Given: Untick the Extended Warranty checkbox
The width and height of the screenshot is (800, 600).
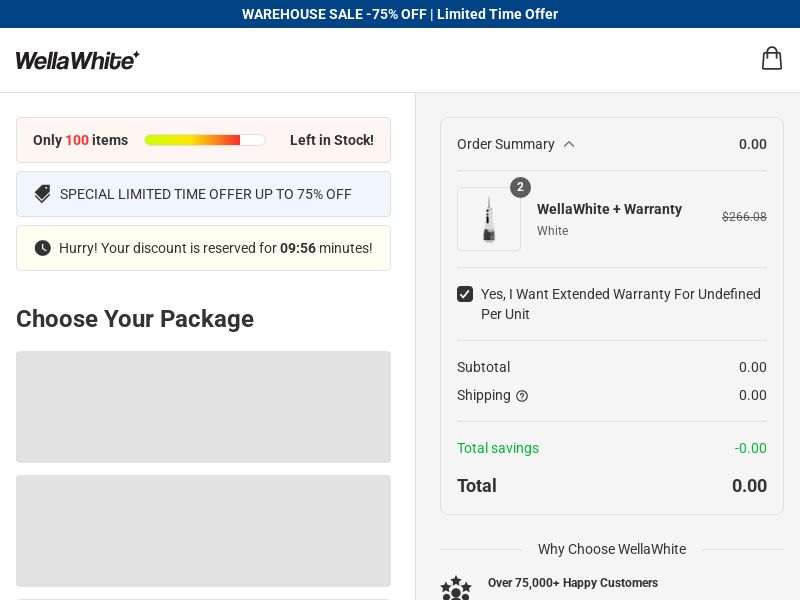Looking at the screenshot, I should pos(465,294).
